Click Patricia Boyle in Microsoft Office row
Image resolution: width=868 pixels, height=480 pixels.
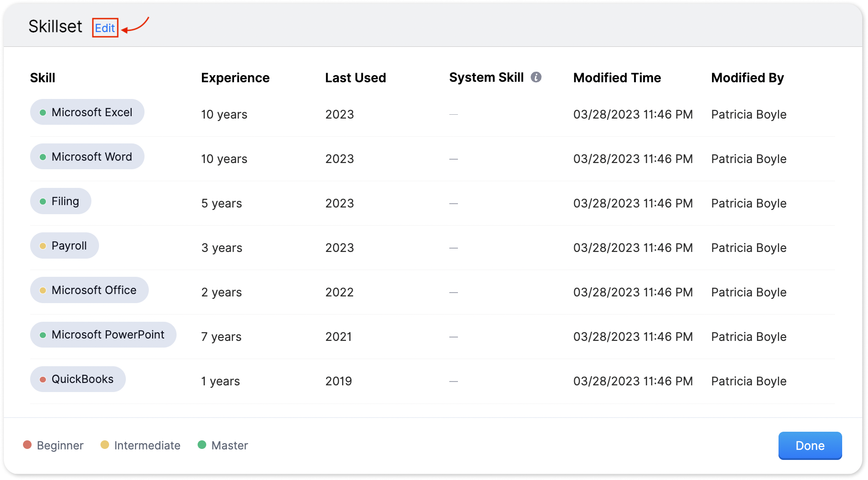tap(749, 293)
